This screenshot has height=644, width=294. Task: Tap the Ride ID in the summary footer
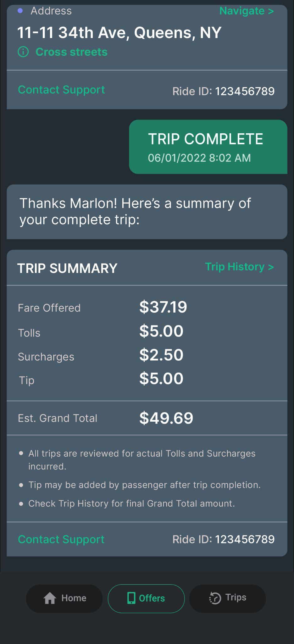223,540
